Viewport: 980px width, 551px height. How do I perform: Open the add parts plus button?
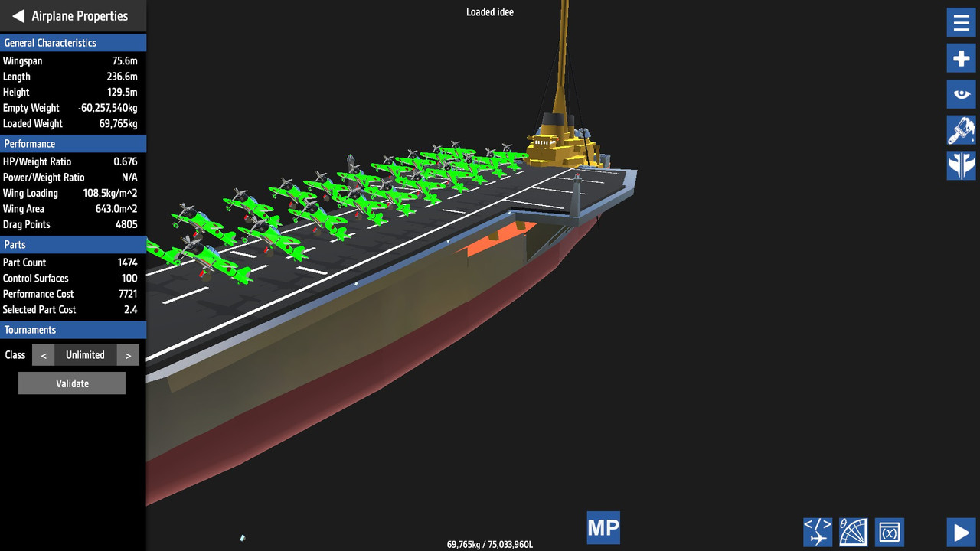pyautogui.click(x=961, y=58)
